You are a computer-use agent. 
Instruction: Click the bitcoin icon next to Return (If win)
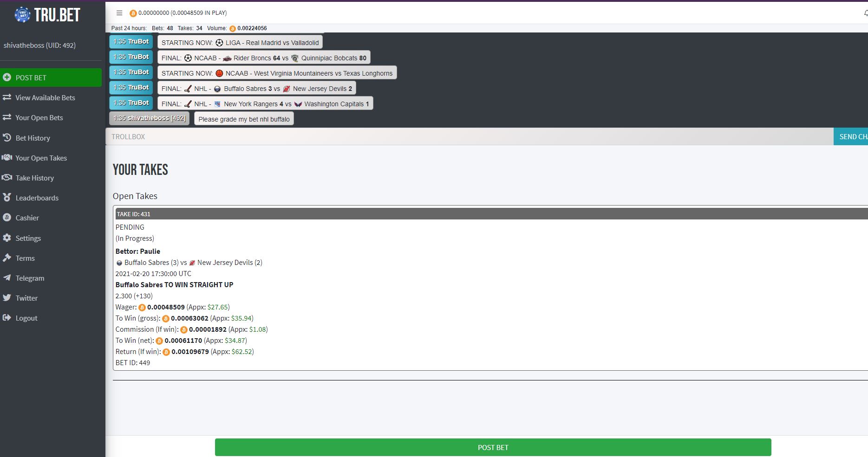(166, 352)
